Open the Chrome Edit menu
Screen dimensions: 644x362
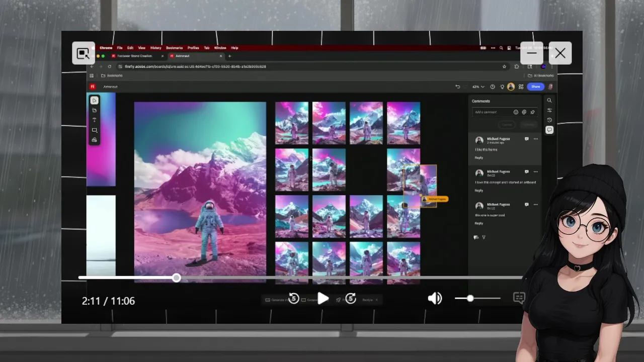click(130, 48)
